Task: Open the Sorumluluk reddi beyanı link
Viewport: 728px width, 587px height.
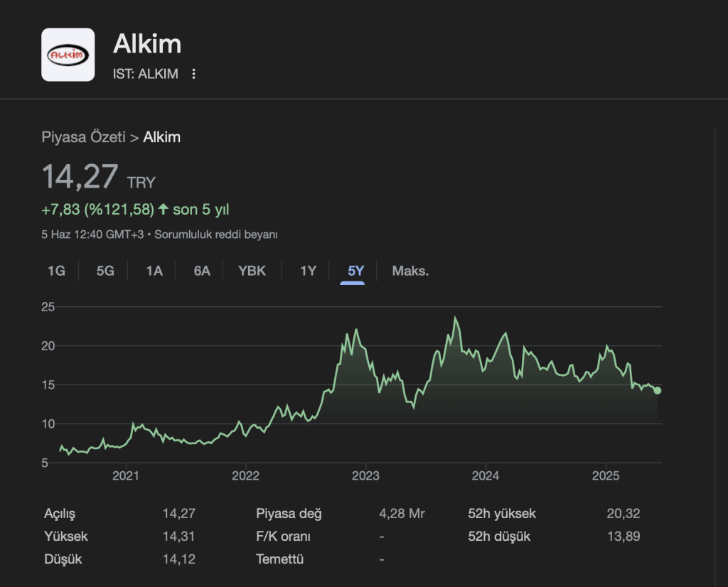Action: (215, 234)
